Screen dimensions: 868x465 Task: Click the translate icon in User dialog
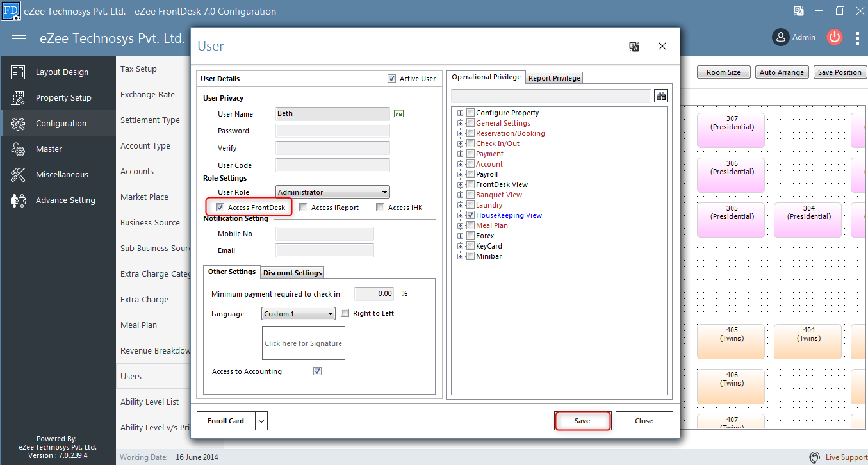point(634,47)
